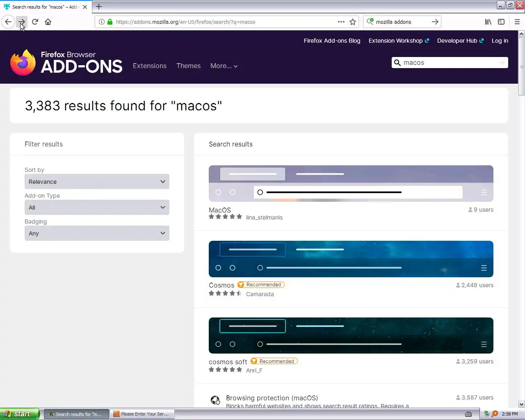The height and width of the screenshot is (420, 525).
Task: Click the on-screen keyboard tray icon
Action: click(x=468, y=414)
